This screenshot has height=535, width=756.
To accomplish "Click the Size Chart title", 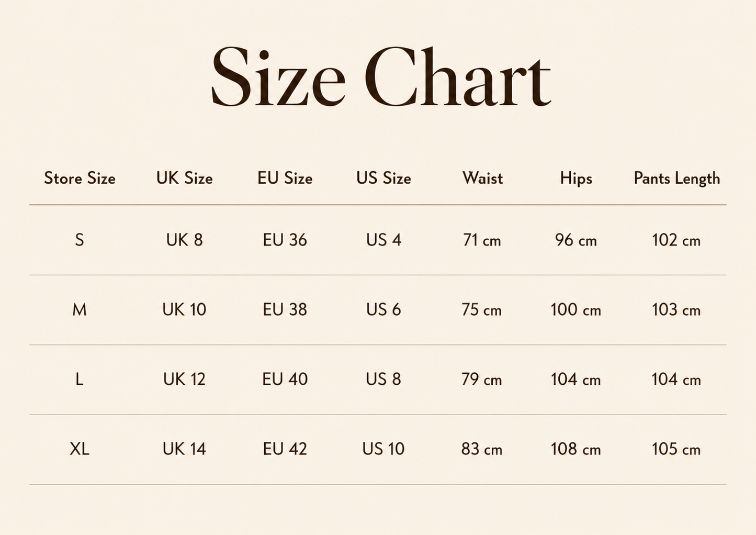I will (380, 76).
